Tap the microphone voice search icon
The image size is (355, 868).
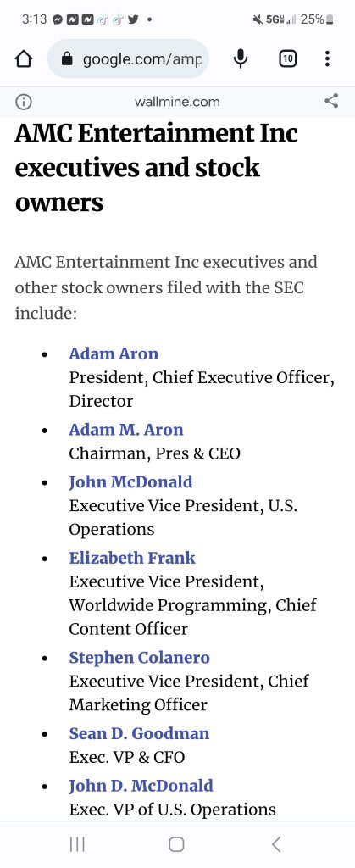click(x=240, y=58)
